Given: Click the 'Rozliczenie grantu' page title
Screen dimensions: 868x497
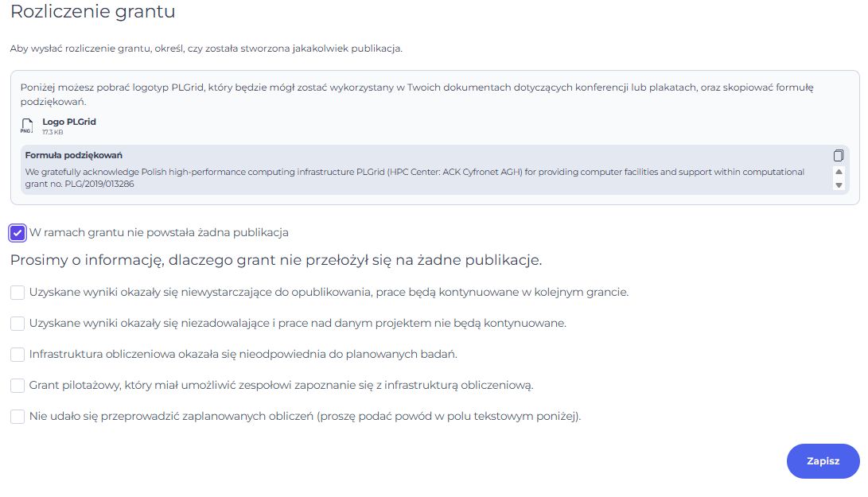Looking at the screenshot, I should click(x=92, y=13).
